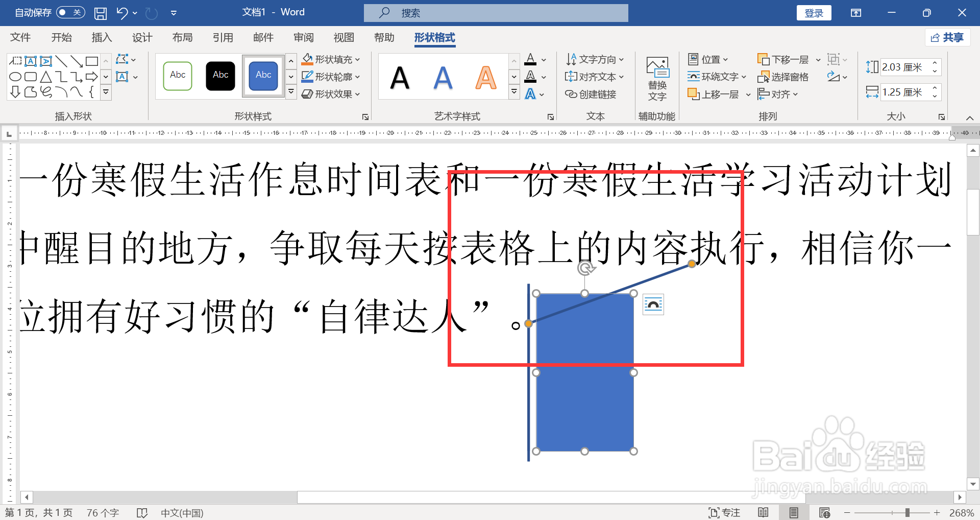
Task: Click in the search box
Action: coord(496,13)
